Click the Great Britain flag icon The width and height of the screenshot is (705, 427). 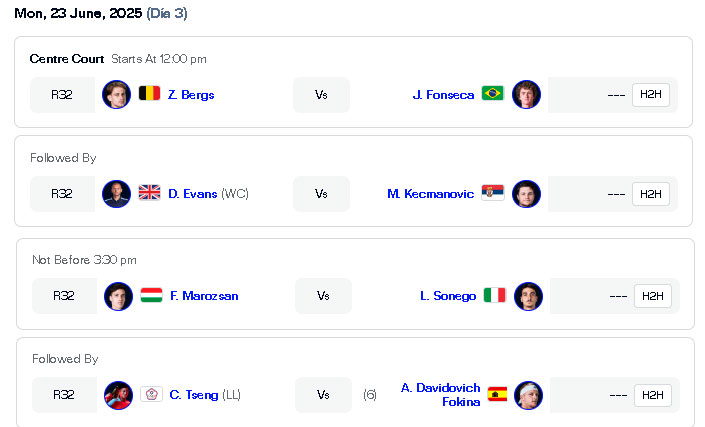(x=149, y=192)
